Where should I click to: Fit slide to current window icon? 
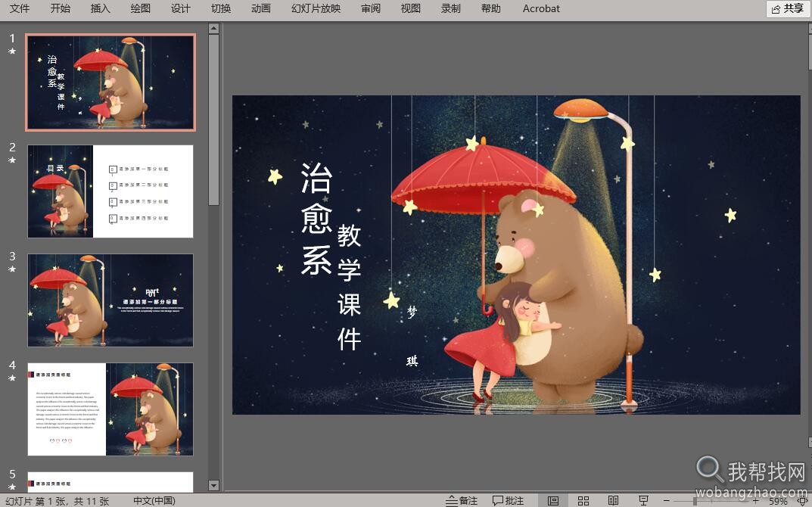click(803, 501)
